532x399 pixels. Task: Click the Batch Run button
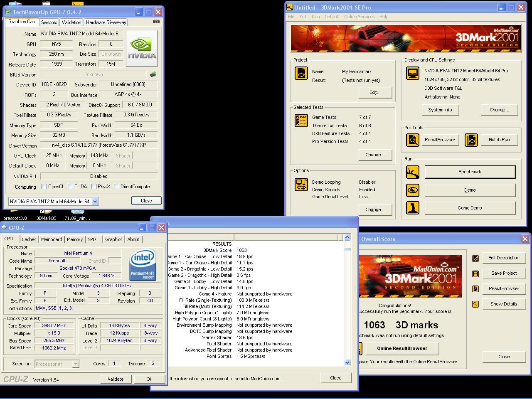pos(499,140)
